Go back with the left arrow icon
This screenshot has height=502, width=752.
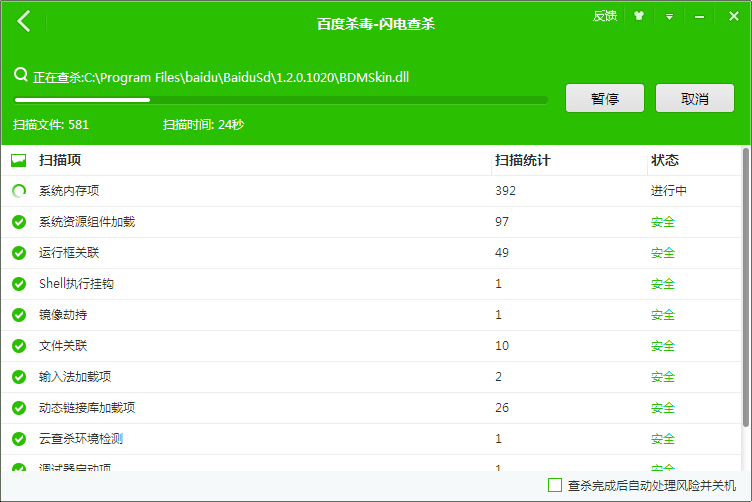(x=24, y=22)
